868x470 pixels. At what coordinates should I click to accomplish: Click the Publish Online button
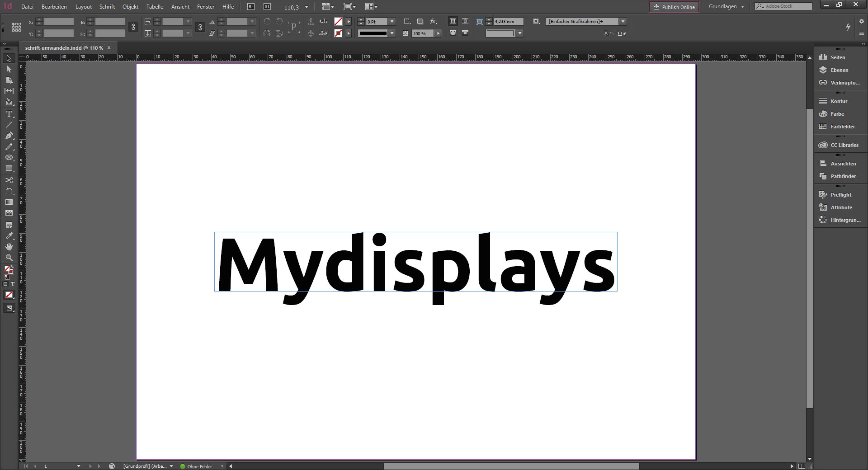[x=674, y=7]
